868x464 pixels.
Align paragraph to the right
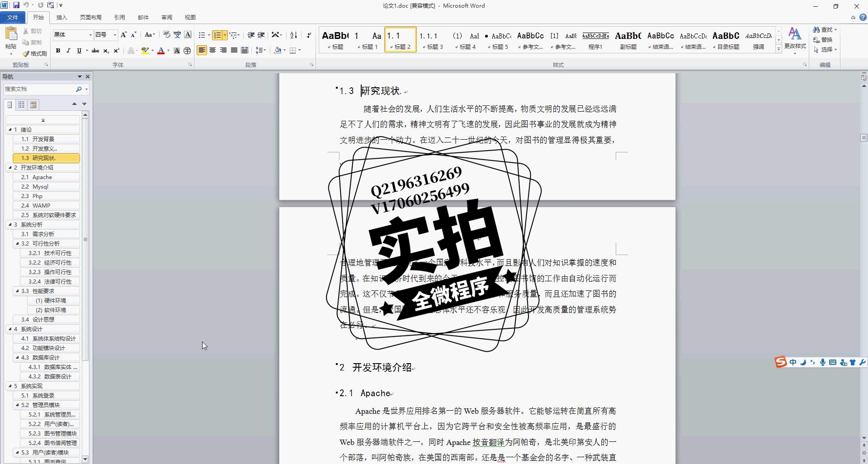[223, 50]
